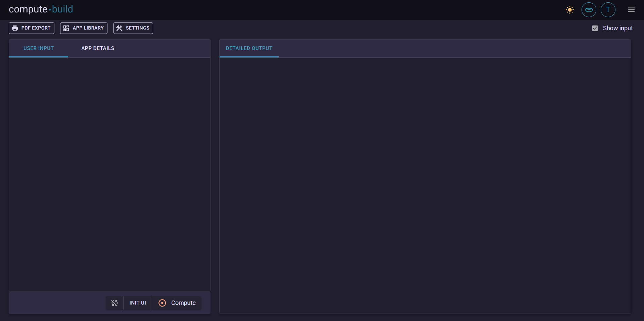Open the Detailed Output tab
644x321 pixels.
coord(249,48)
